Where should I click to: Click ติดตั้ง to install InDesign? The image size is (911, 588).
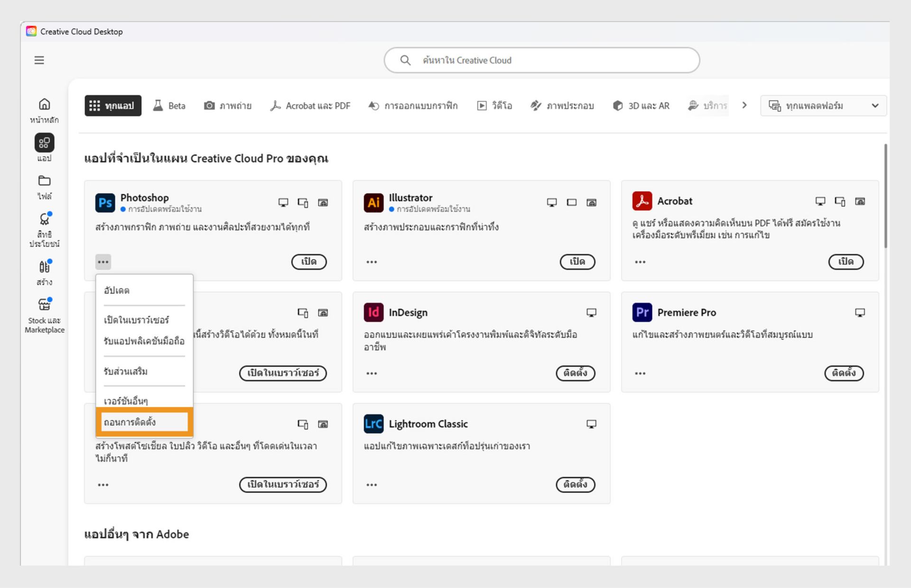575,373
